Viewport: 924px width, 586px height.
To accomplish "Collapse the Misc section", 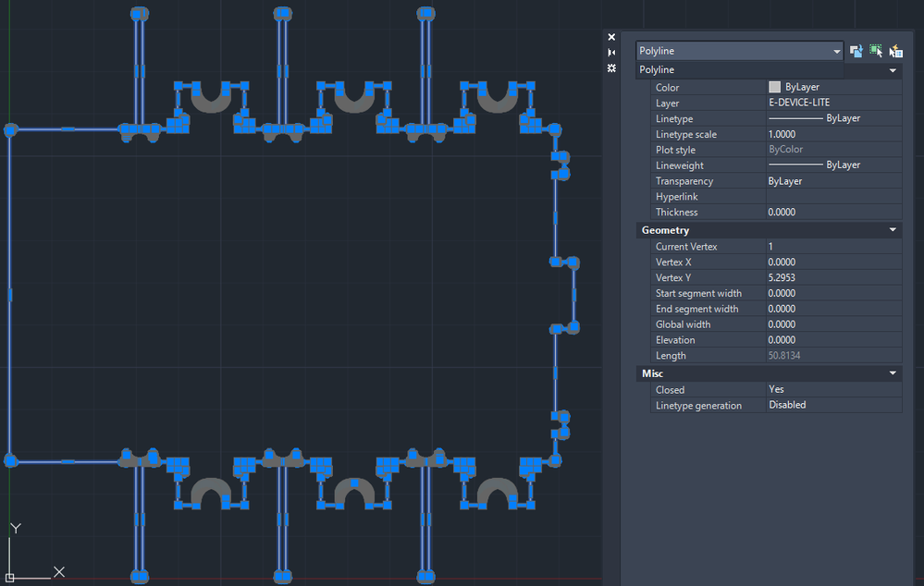I will pos(893,372).
